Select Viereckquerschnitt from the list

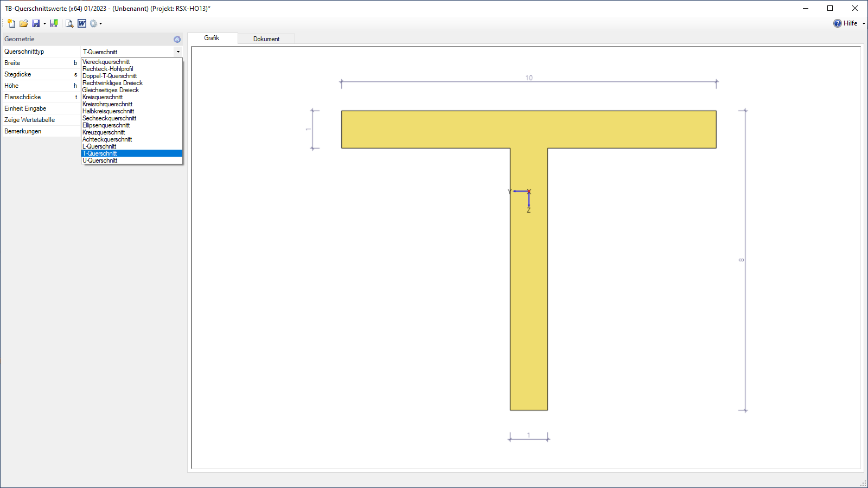(x=131, y=62)
